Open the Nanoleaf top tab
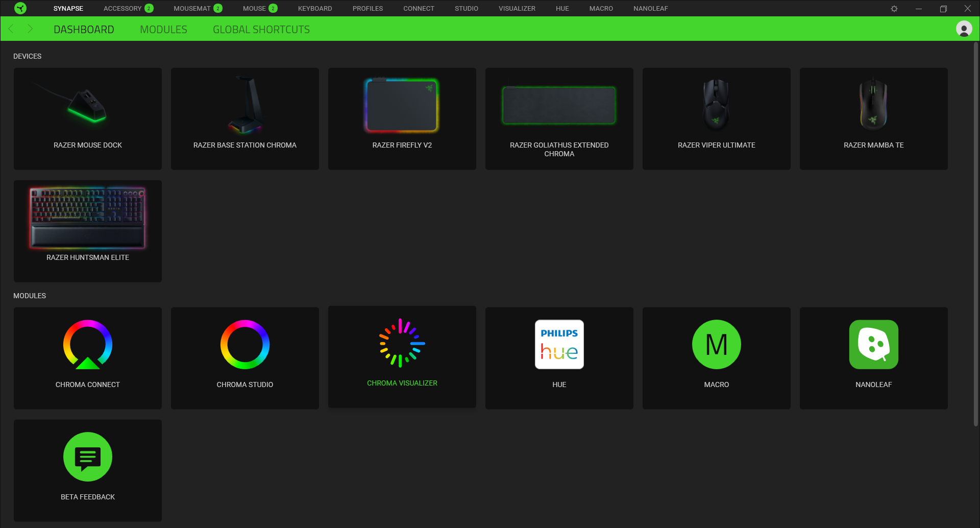The image size is (980, 528). pos(651,9)
